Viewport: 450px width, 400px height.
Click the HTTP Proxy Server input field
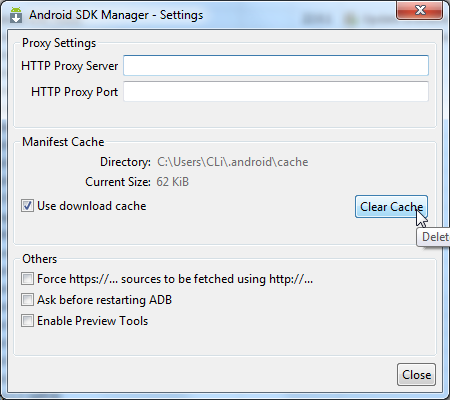(276, 65)
